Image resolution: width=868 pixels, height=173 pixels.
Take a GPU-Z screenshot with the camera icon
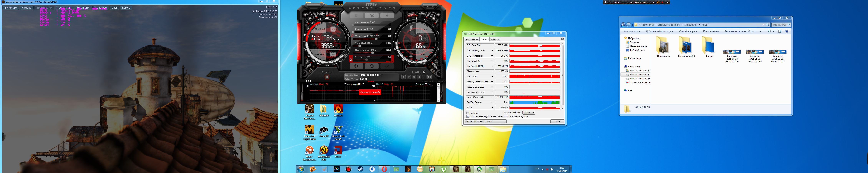[562, 39]
